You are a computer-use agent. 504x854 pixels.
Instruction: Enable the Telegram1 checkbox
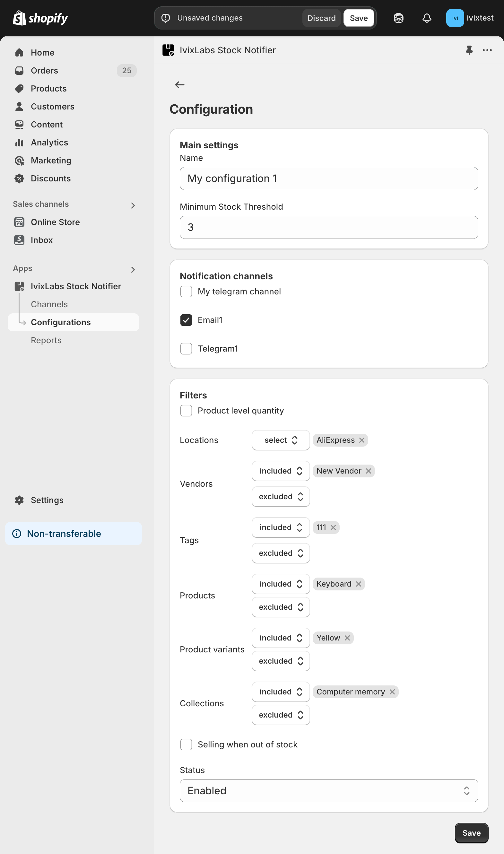pyautogui.click(x=186, y=349)
